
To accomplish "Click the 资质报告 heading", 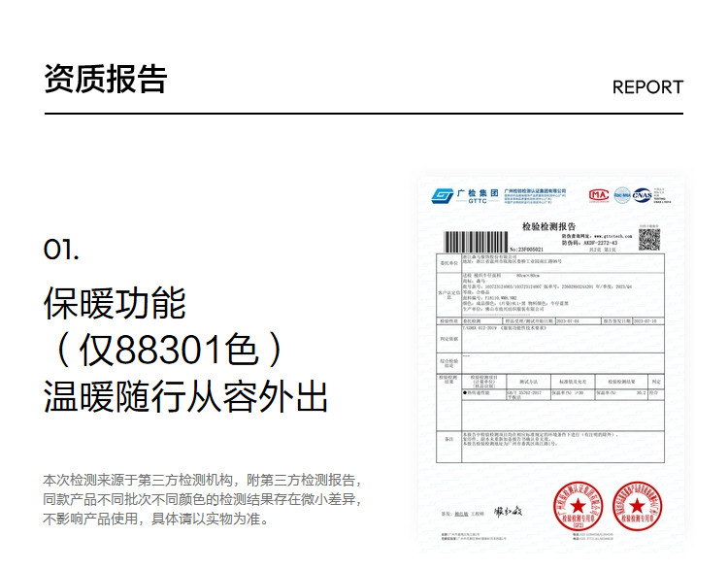I will point(106,80).
